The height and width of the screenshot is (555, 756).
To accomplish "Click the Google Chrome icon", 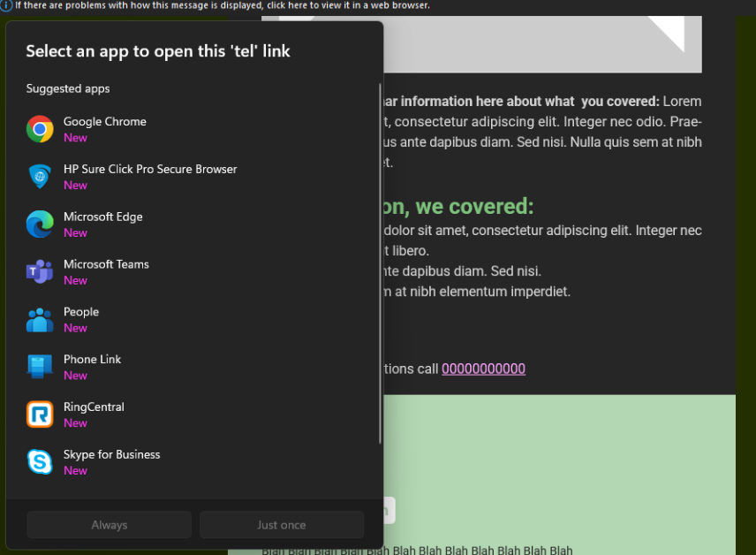I will (x=40, y=129).
